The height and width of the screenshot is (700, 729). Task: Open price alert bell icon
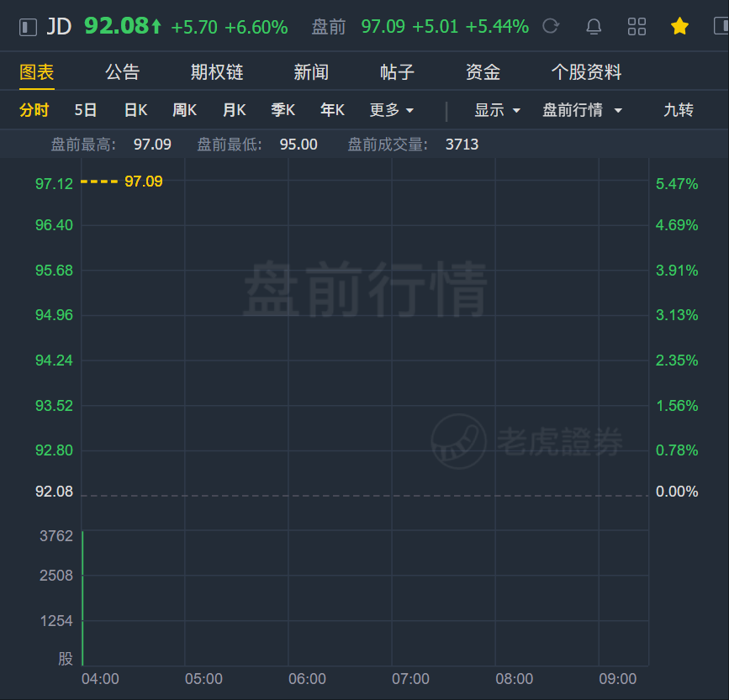594,27
